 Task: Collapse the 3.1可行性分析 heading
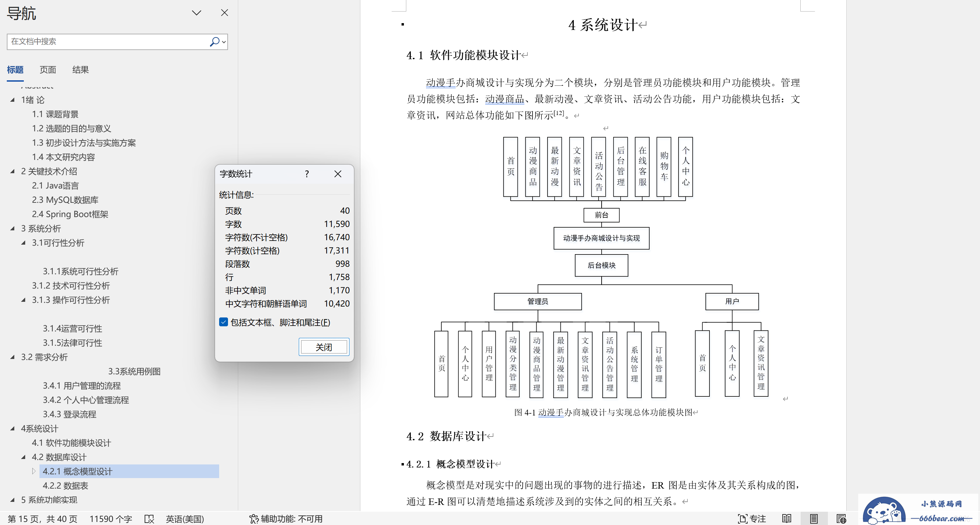(x=23, y=243)
